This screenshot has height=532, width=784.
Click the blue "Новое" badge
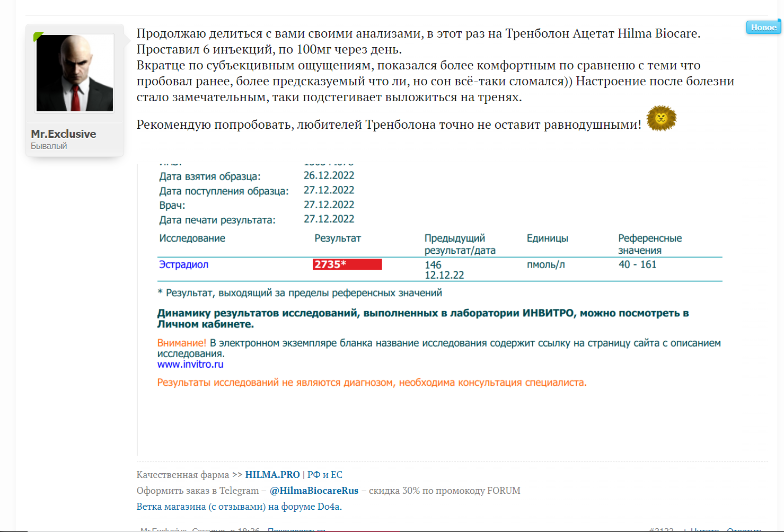click(763, 28)
